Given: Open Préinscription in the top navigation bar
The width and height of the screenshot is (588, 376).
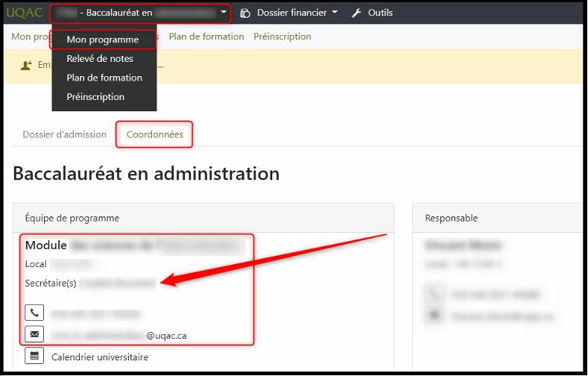Looking at the screenshot, I should 282,37.
